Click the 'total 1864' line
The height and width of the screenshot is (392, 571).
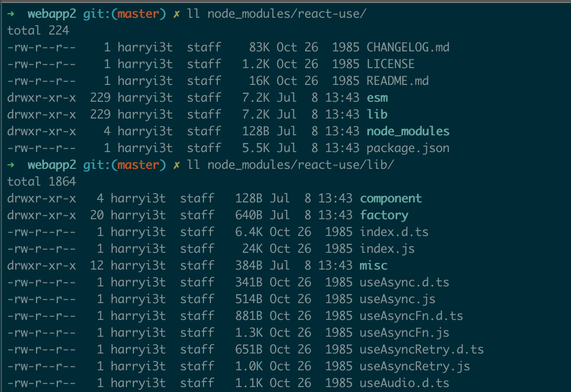pyautogui.click(x=41, y=182)
